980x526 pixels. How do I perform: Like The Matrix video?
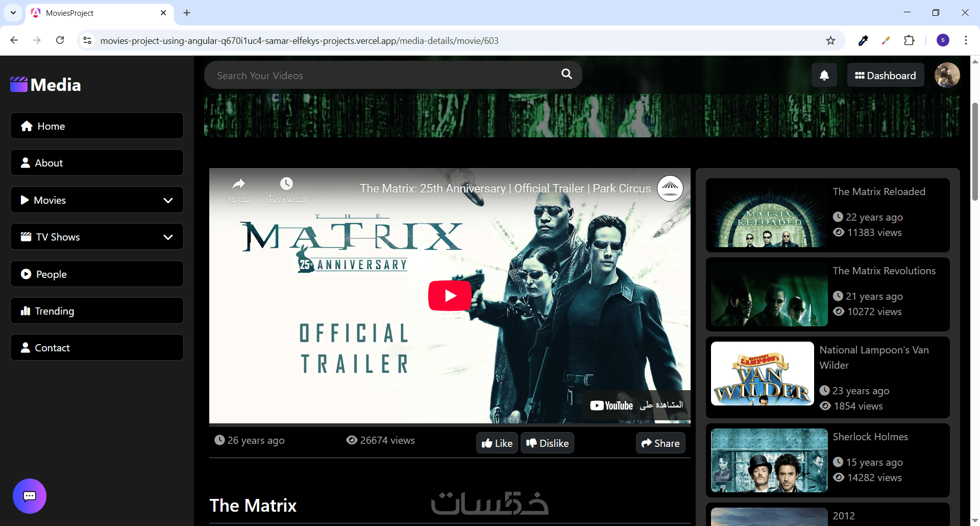tap(497, 443)
